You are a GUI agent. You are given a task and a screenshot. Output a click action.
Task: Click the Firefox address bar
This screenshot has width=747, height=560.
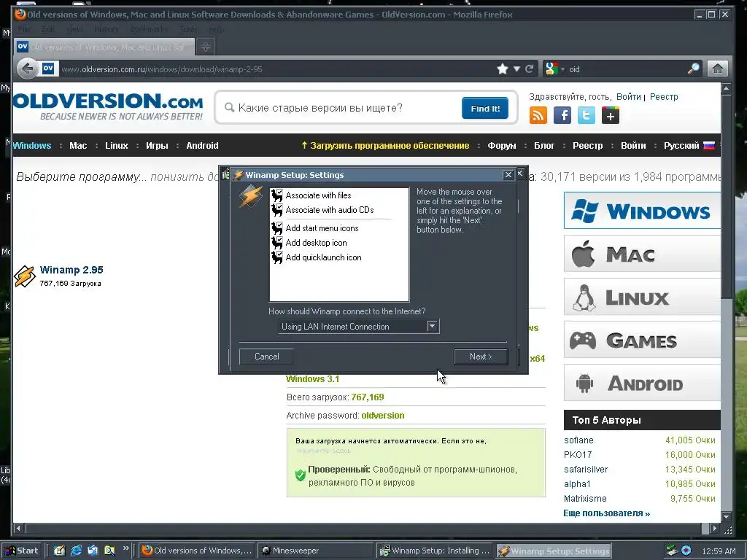pyautogui.click(x=276, y=69)
